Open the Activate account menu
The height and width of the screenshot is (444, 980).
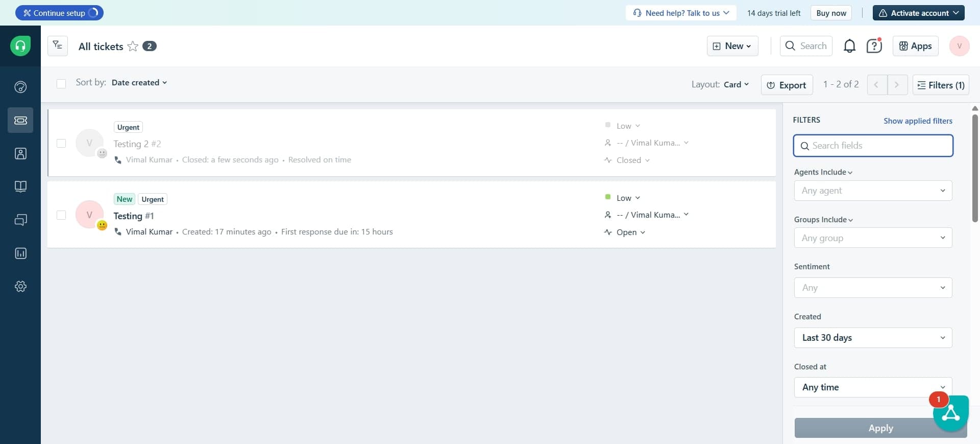click(918, 13)
